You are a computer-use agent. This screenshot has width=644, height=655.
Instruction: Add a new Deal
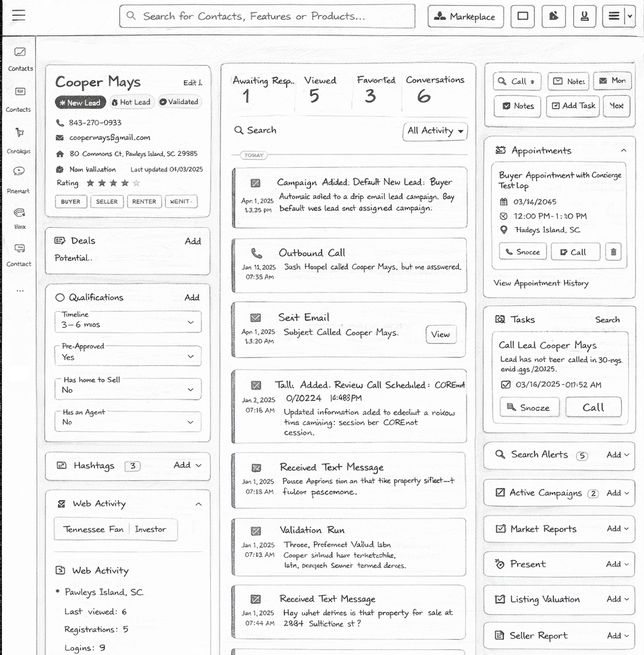click(193, 241)
